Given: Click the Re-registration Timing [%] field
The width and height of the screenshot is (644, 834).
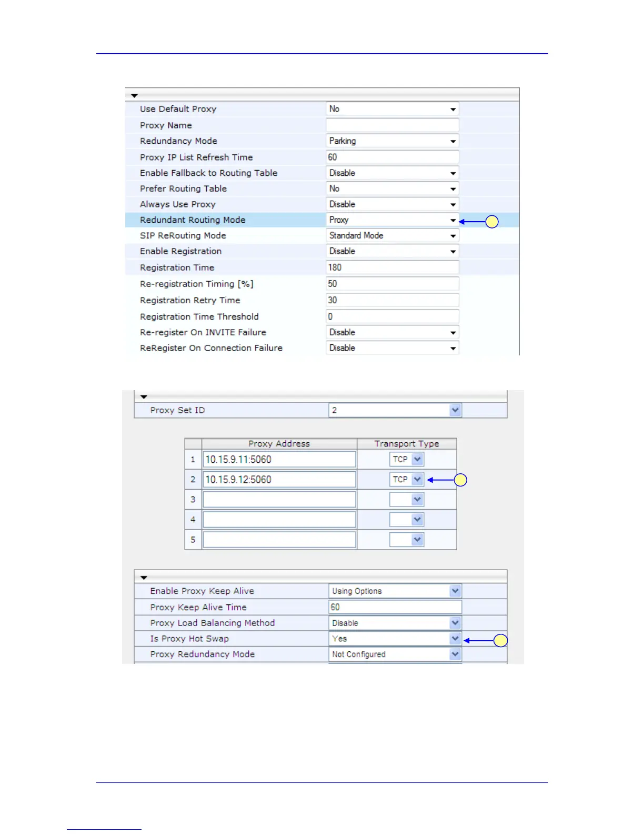Looking at the screenshot, I should 393,284.
